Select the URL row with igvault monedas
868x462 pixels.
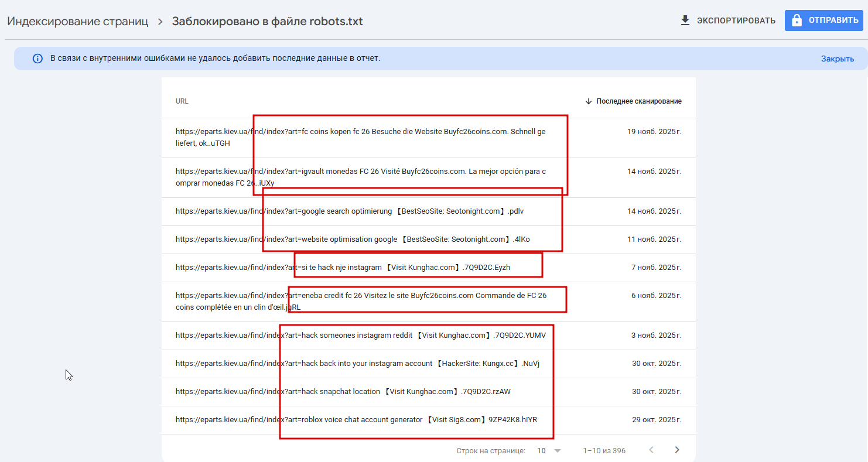[x=429, y=177]
